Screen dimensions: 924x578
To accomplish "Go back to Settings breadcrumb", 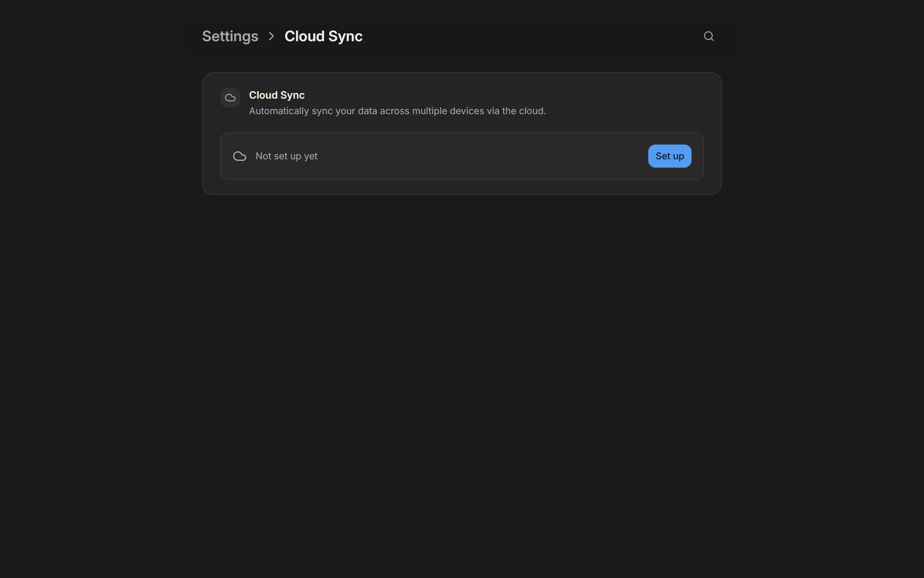I will [x=230, y=36].
